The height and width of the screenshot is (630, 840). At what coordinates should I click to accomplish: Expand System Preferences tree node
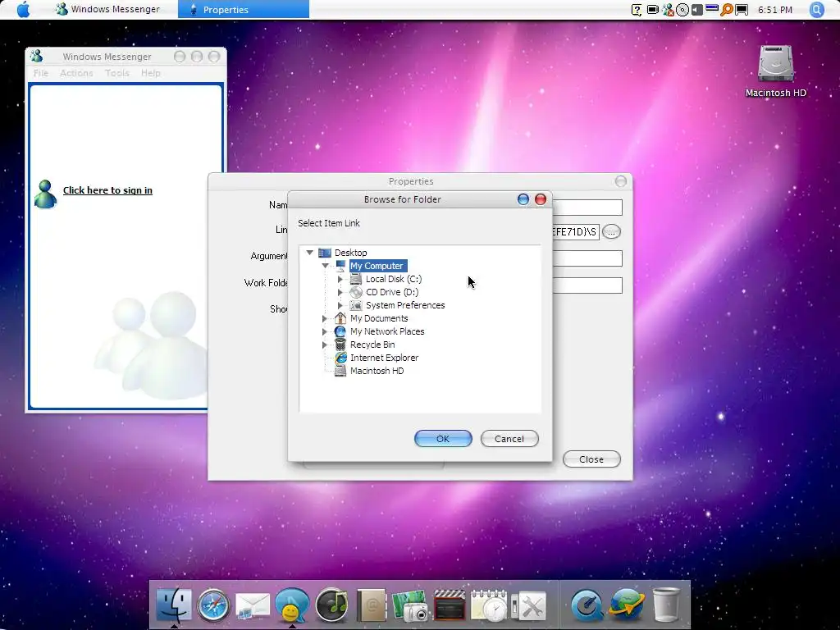340,305
